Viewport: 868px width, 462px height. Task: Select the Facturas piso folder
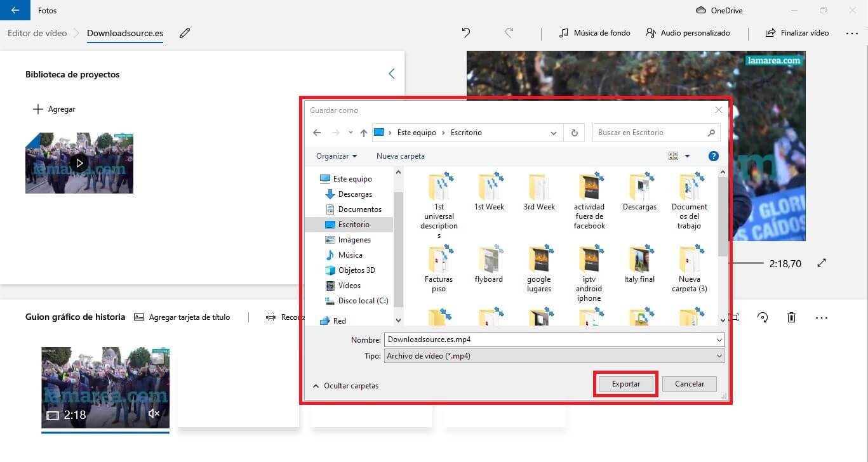pos(439,269)
